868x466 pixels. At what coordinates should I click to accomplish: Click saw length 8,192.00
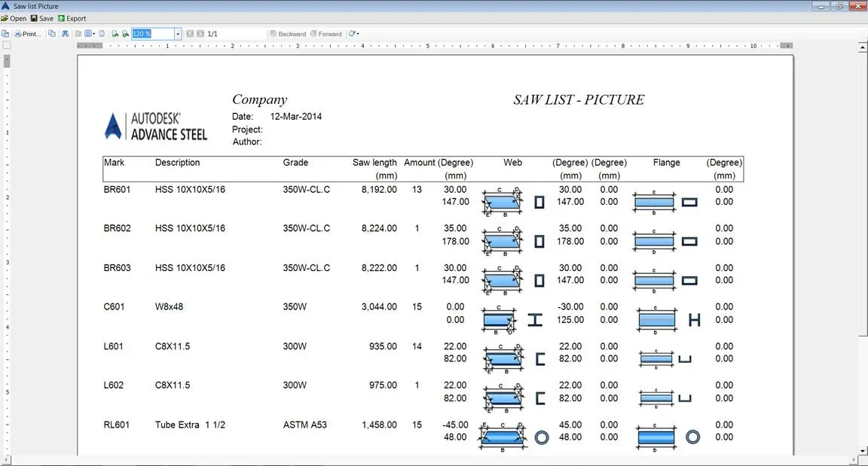point(379,190)
